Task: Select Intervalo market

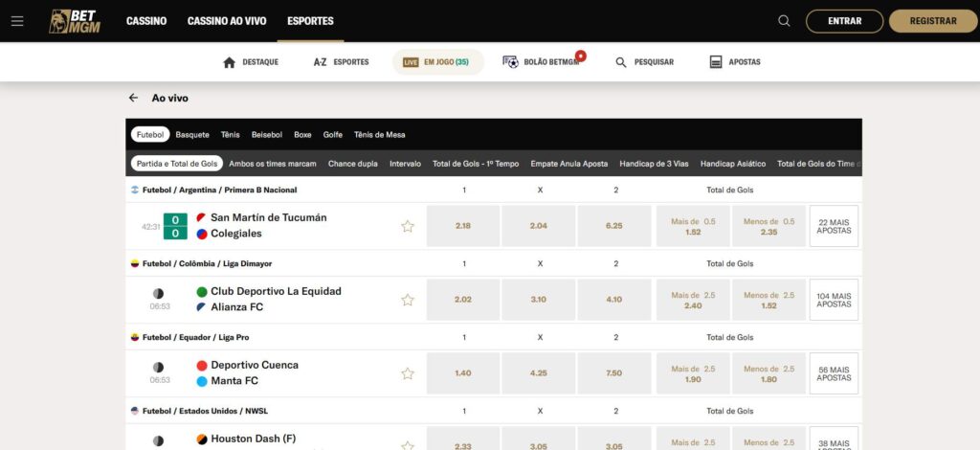Action: pos(405,164)
